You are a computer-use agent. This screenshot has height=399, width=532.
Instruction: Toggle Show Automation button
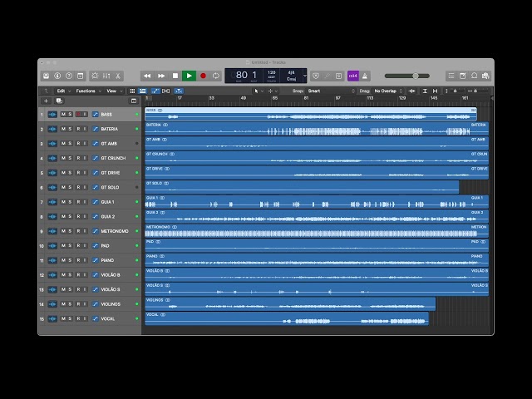[155, 91]
